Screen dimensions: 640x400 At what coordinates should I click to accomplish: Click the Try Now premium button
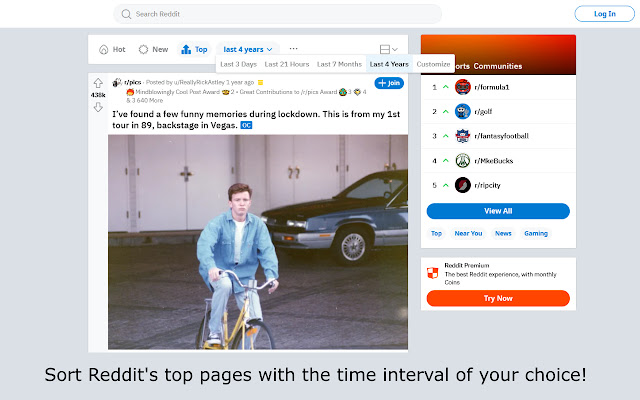point(498,298)
